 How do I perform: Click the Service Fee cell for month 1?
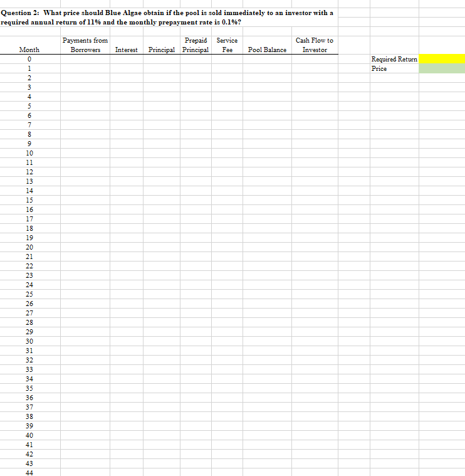tap(227, 68)
